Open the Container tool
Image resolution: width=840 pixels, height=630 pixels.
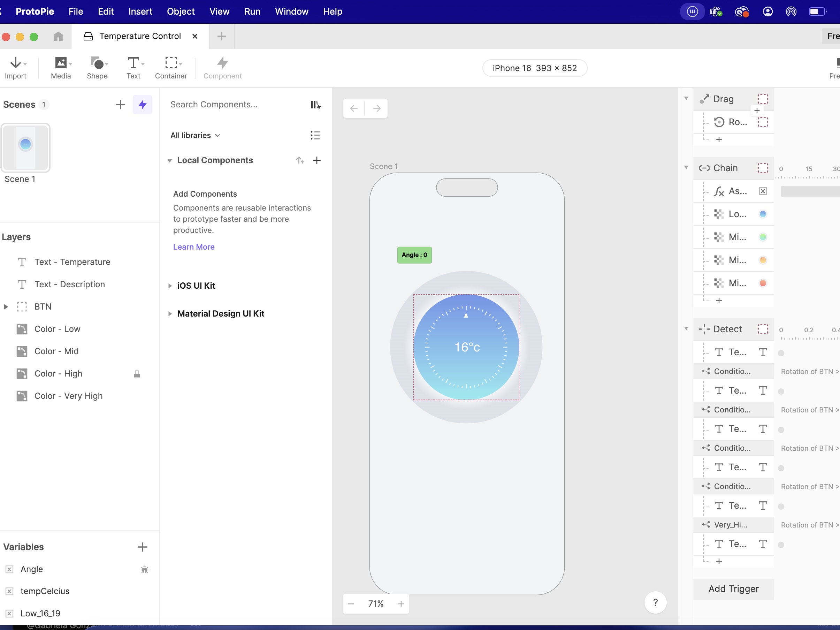click(170, 68)
